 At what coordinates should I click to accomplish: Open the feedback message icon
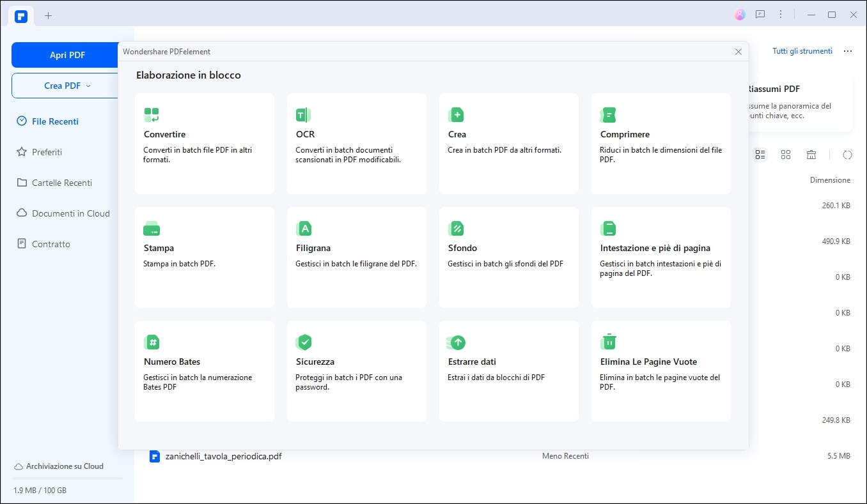point(760,15)
